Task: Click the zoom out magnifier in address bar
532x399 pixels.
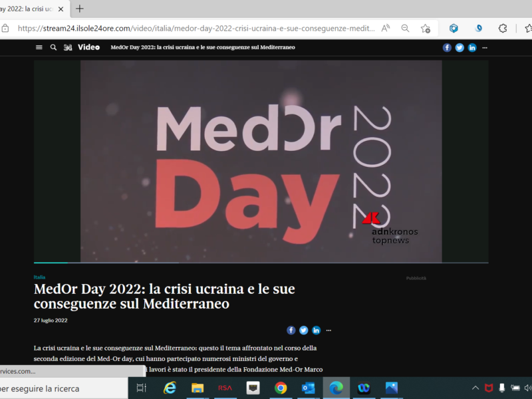Action: coord(405,29)
